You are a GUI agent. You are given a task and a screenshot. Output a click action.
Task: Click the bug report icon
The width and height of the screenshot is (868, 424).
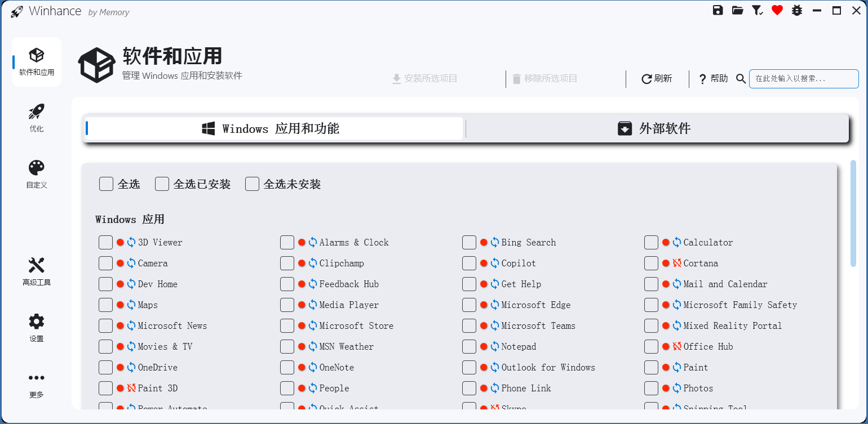796,10
